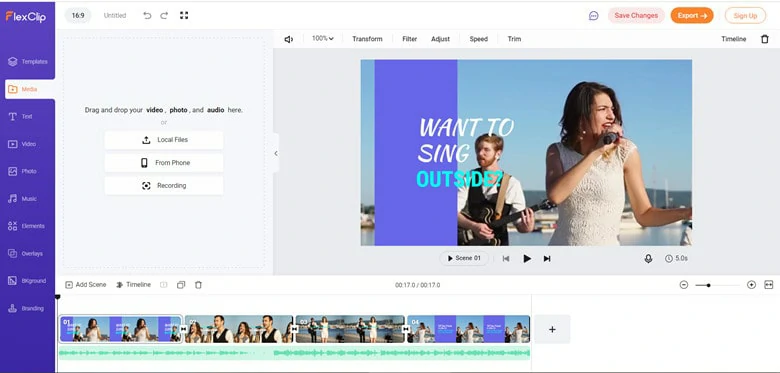Mute the clip volume speaker icon
The height and width of the screenshot is (373, 780).
289,39
